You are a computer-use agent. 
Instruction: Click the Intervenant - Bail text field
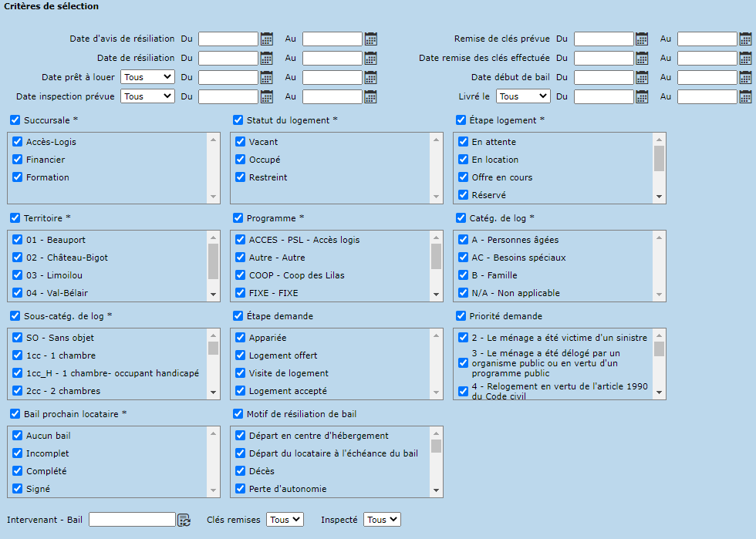(131, 520)
